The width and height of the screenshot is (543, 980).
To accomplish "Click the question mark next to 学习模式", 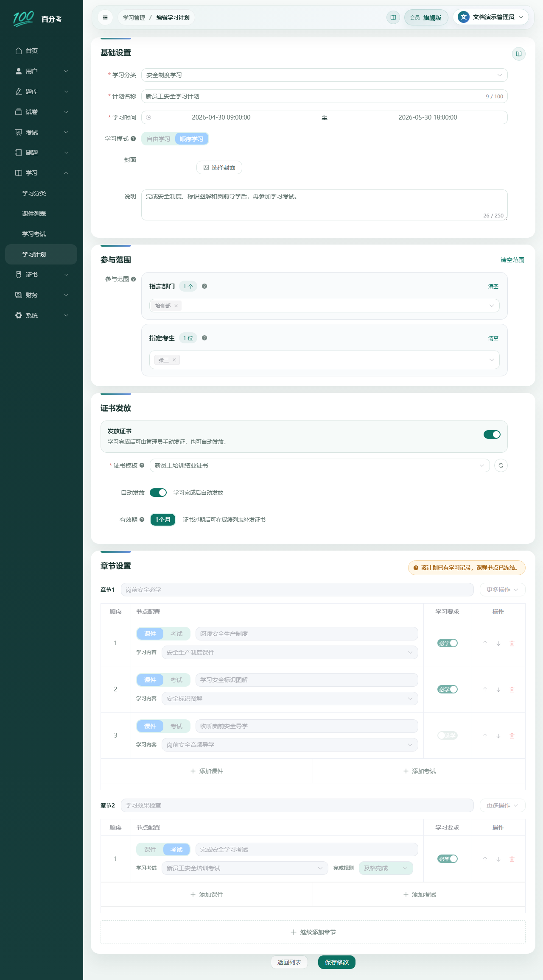I will (133, 139).
